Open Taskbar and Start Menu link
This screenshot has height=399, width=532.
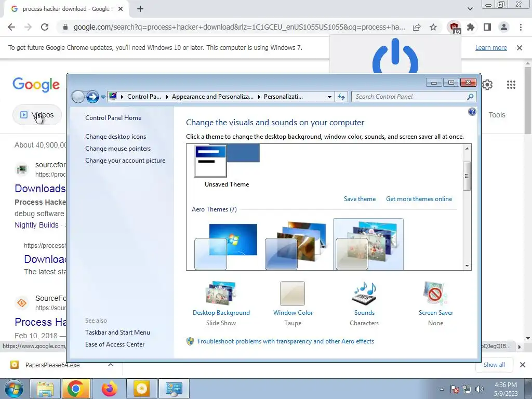[117, 332]
